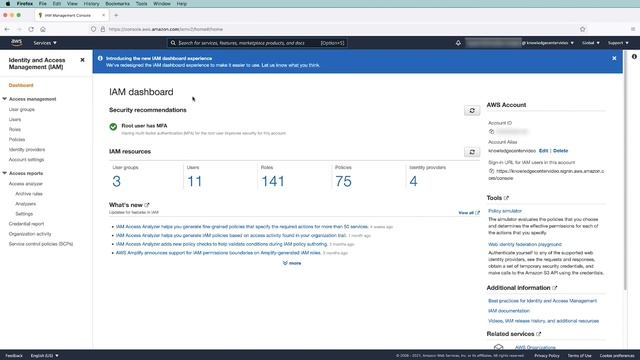Open the Support dropdown
This screenshot has width=640, height=360.
[618, 43]
